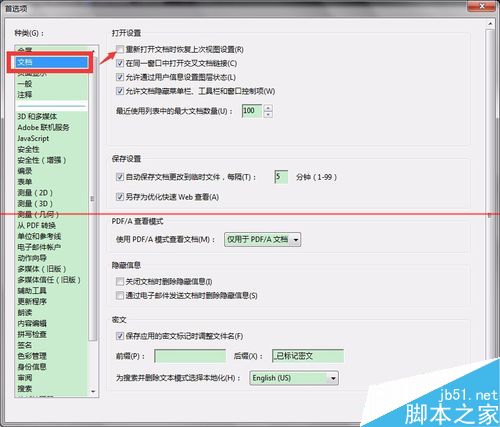Screen dimensions: 500x427
Task: Click the settings pane scrollbar up arrow
Action: pyautogui.click(x=490, y=24)
